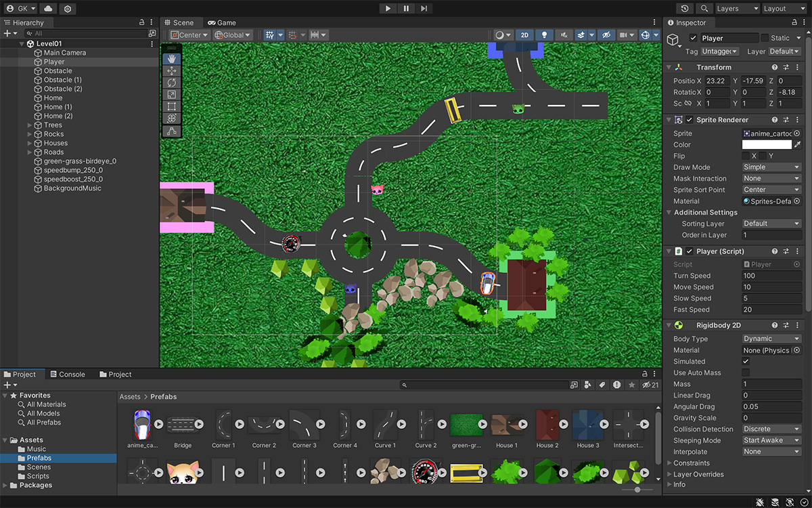Click the sprite object picker circle
812x508 pixels.
797,133
